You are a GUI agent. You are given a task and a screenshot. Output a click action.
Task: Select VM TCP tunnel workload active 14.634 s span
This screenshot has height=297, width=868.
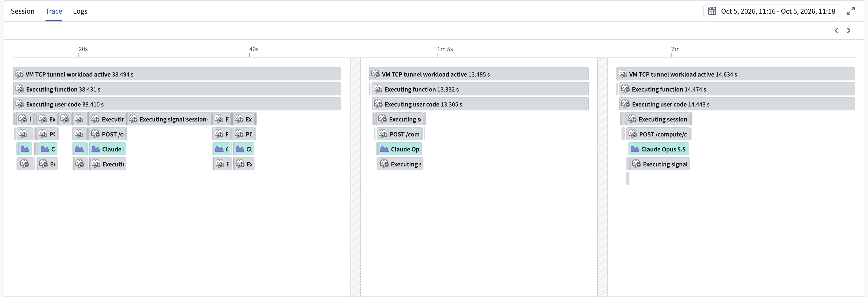pyautogui.click(x=736, y=74)
